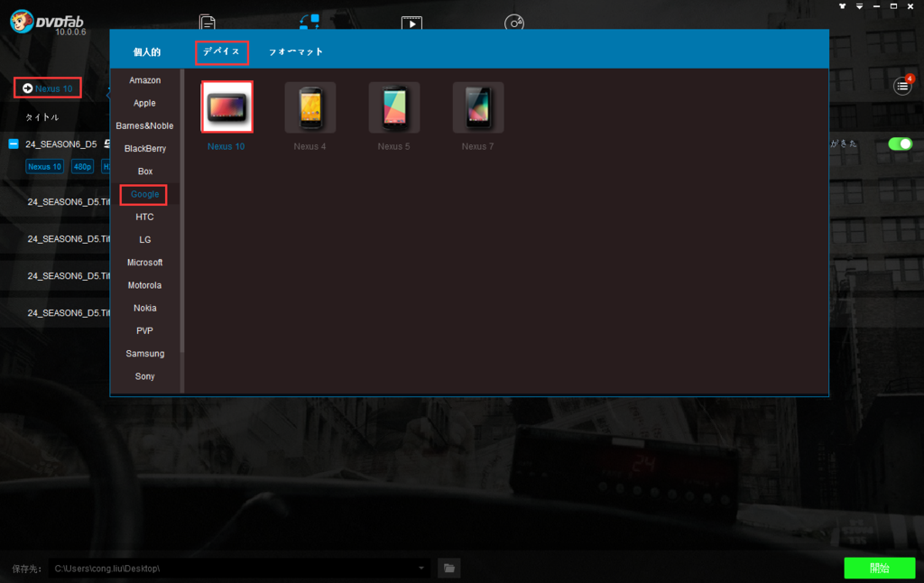Choose the Nexus 10 device thumbnail
The width and height of the screenshot is (924, 583).
point(226,107)
